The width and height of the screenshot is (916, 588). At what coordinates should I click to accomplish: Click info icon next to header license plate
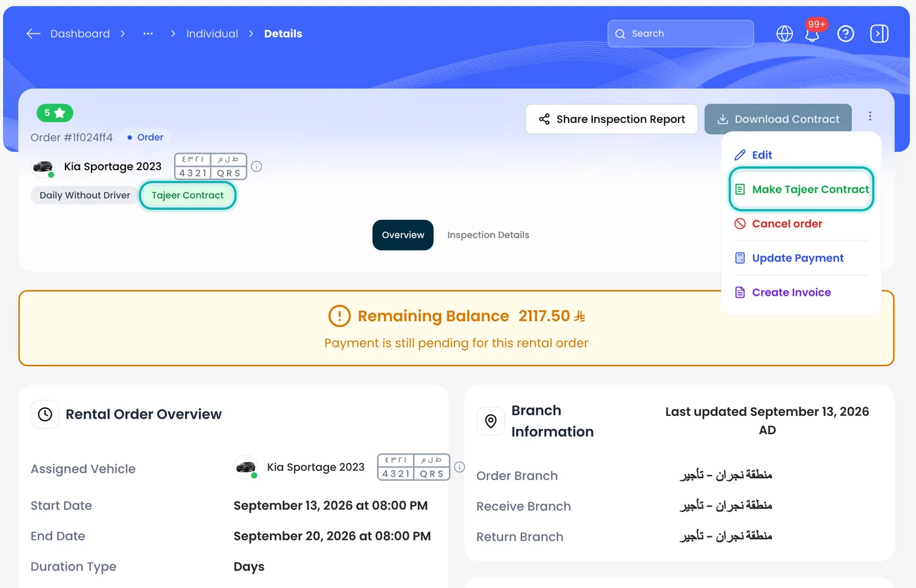[256, 166]
